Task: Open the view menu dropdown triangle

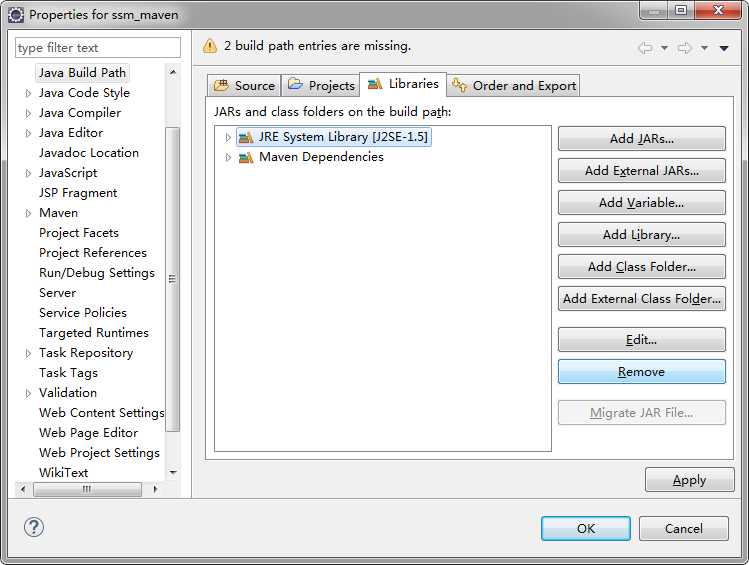Action: coord(724,47)
